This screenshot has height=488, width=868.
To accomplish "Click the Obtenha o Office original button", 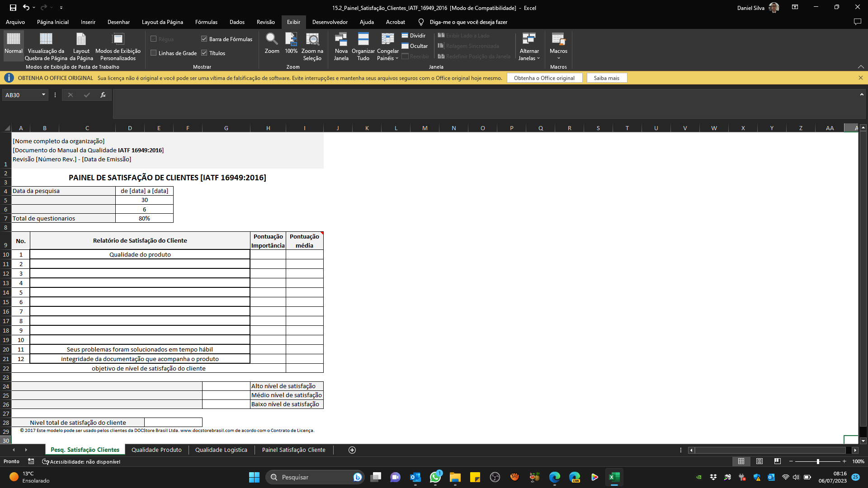I will point(544,78).
